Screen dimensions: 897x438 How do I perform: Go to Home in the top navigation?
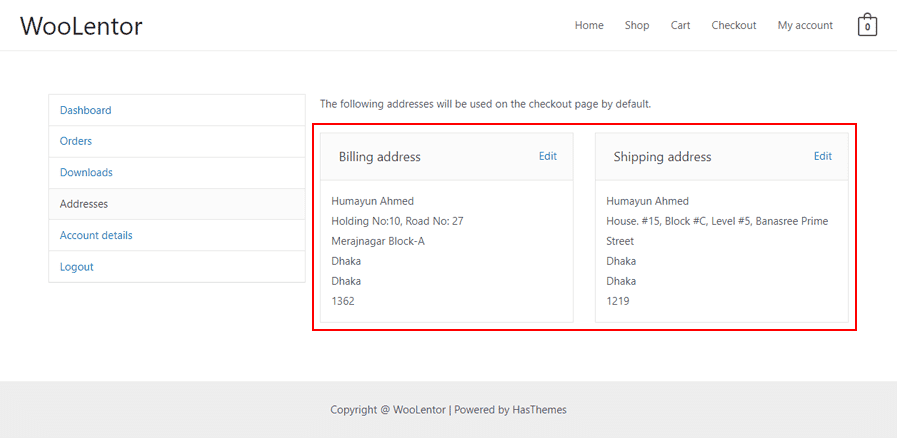[589, 26]
